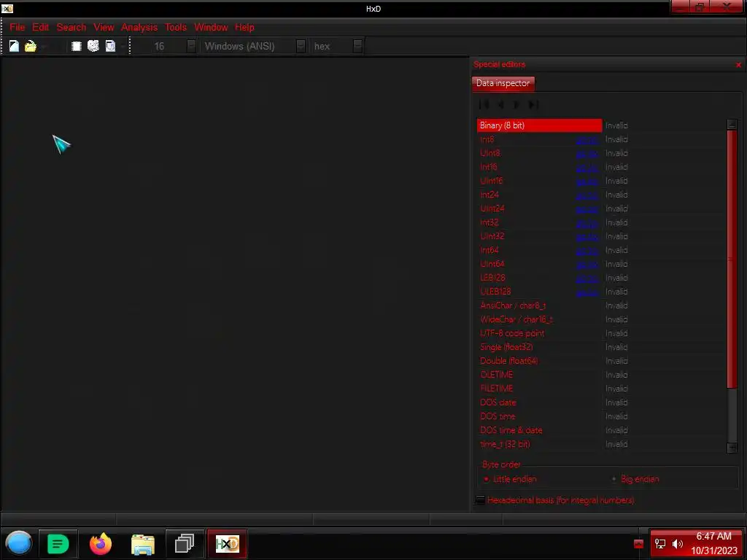Select the AnsiChar / char8_t row
Image resolution: width=747 pixels, height=560 pixels.
(x=539, y=306)
